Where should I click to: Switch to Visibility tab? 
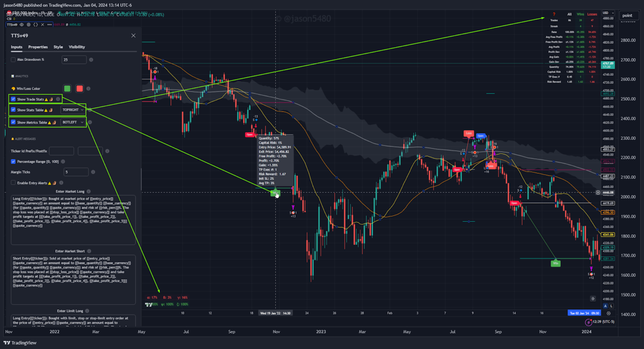(x=77, y=47)
